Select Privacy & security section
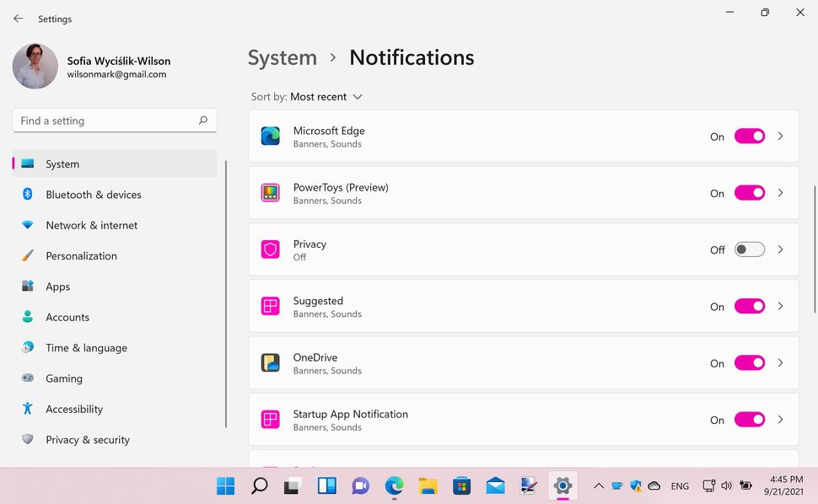The height and width of the screenshot is (504, 818). pos(87,439)
